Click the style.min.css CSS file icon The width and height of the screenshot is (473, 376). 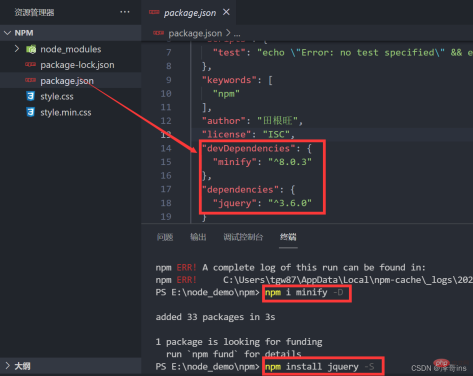coord(30,112)
